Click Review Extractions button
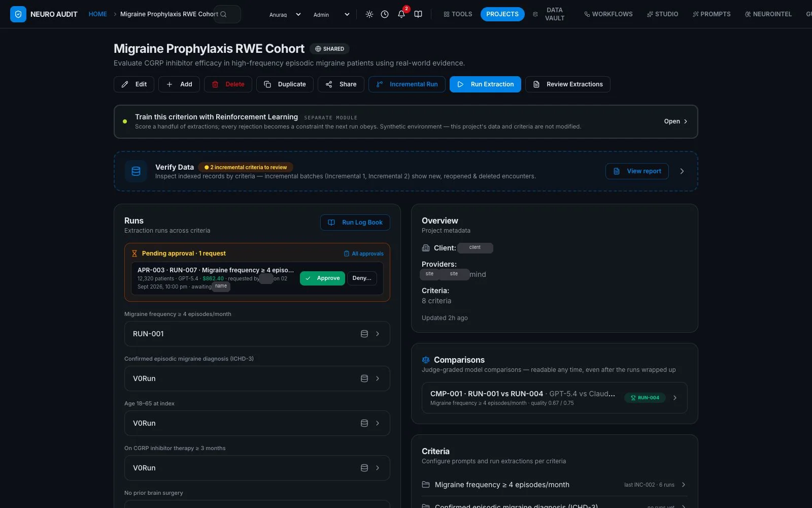 point(568,84)
